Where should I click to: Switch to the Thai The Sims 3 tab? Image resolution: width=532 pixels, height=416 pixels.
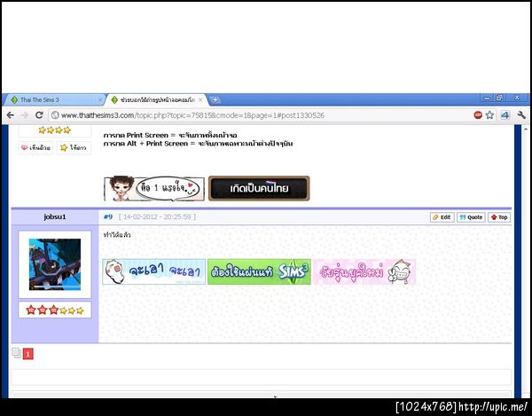[x=54, y=99]
